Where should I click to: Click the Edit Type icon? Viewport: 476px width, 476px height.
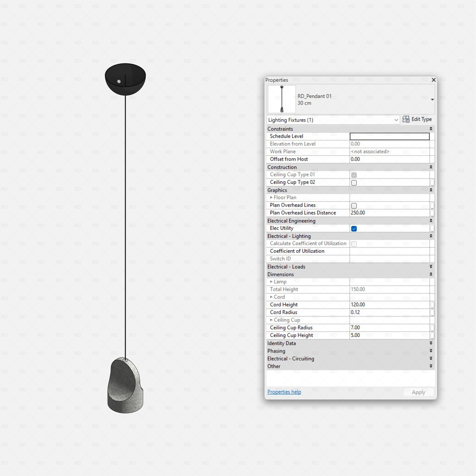coord(406,119)
